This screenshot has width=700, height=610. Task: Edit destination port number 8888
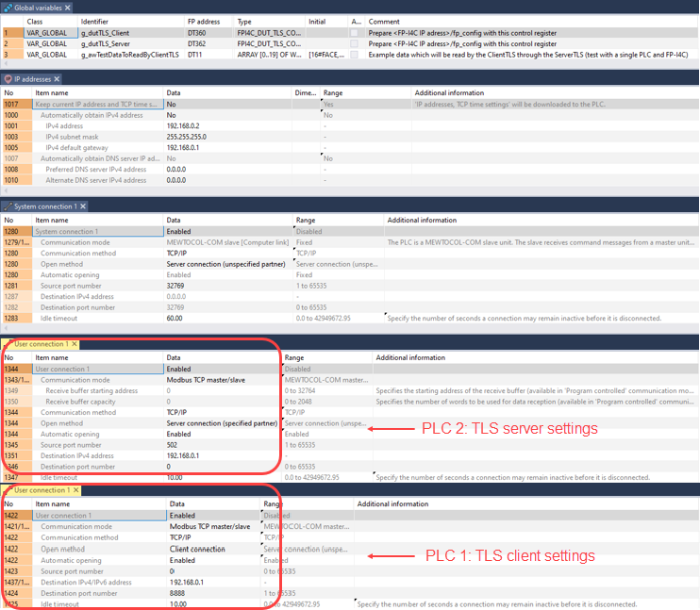point(213,593)
